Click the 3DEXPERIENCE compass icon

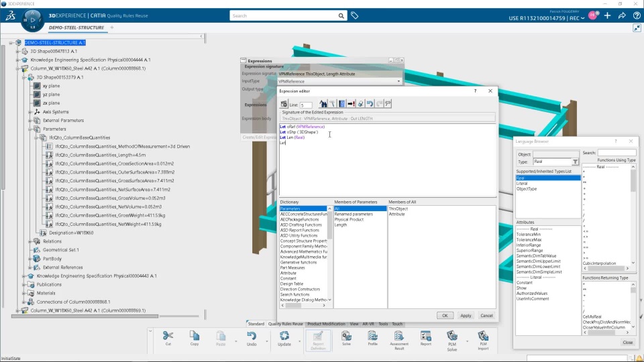pos(32,19)
